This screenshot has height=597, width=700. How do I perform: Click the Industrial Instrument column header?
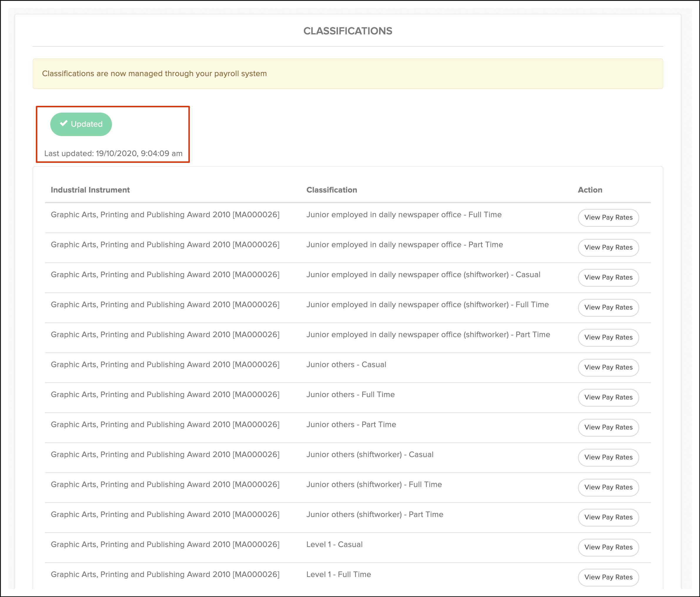(90, 190)
